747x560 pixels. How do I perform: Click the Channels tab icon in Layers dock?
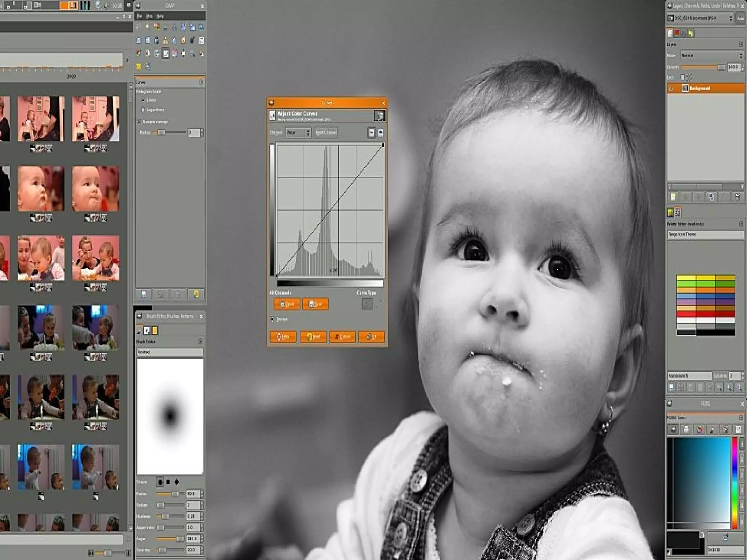point(677,34)
